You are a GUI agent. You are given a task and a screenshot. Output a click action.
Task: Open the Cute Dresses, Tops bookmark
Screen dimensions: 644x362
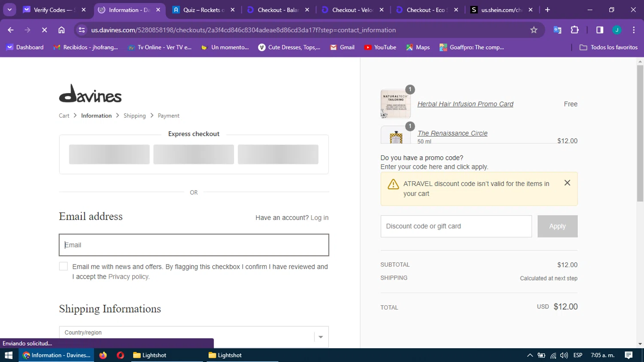[x=289, y=47]
